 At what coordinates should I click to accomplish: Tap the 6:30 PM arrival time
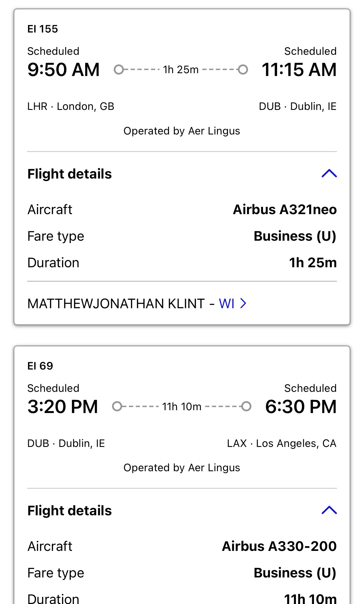301,407
